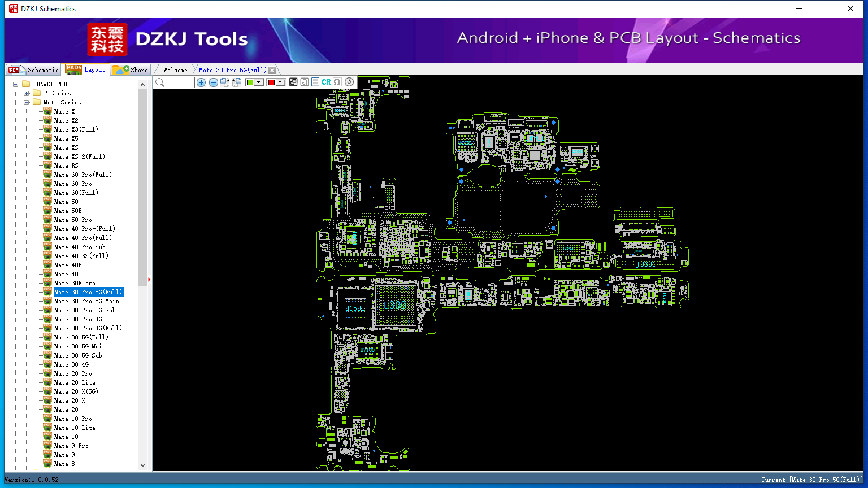This screenshot has width=868, height=488.
Task: Open the red color dropdown arrow
Action: 280,82
